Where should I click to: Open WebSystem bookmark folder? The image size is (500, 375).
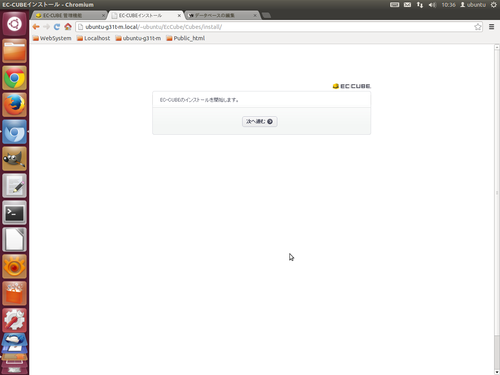point(52,38)
